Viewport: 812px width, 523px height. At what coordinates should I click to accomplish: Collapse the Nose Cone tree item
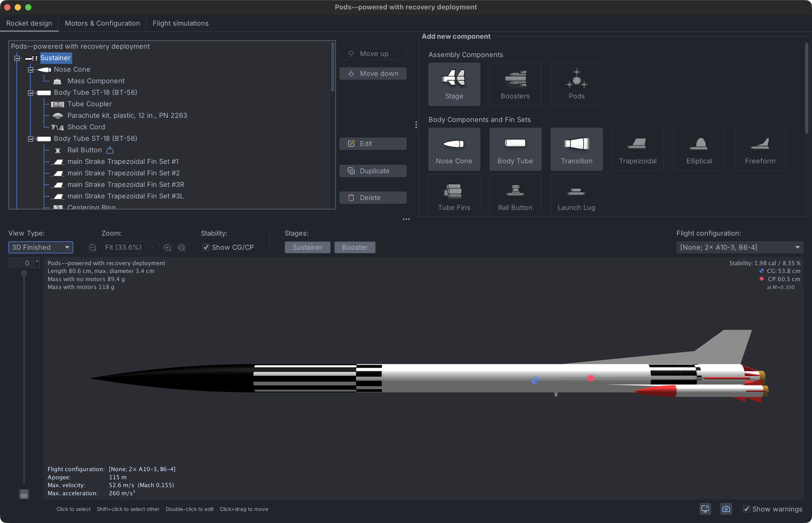pos(31,69)
